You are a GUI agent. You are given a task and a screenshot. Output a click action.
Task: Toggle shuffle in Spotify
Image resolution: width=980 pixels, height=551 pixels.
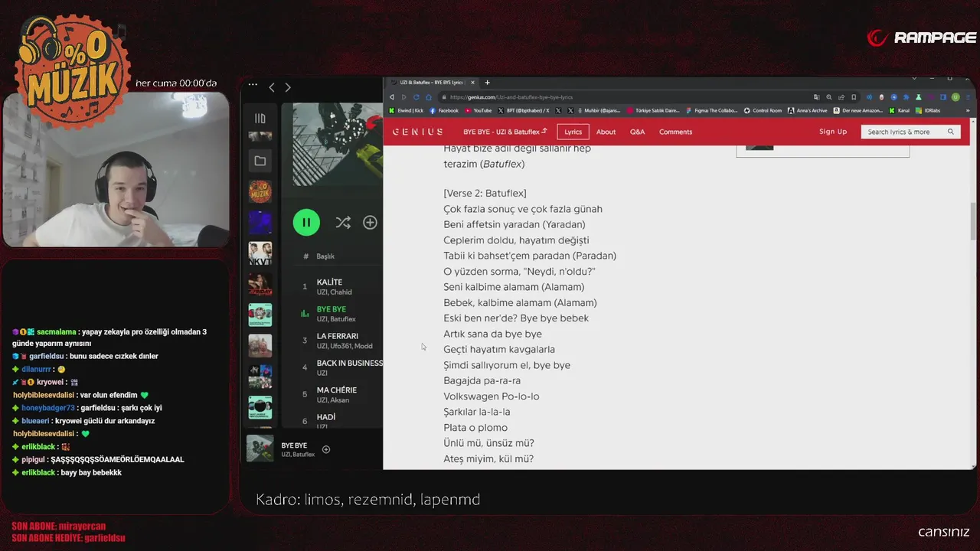click(x=342, y=223)
